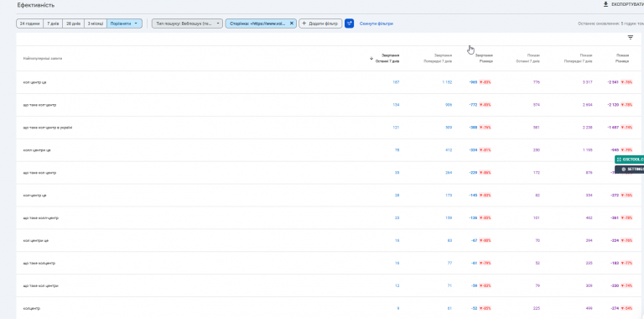
Task: Open query row 'колл центри це'
Action: click(x=328, y=150)
